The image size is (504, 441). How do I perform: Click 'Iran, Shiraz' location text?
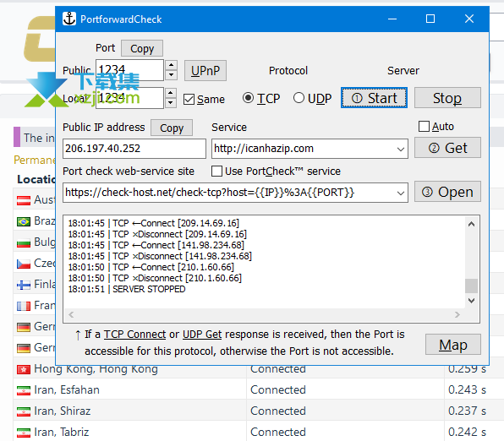tap(63, 411)
